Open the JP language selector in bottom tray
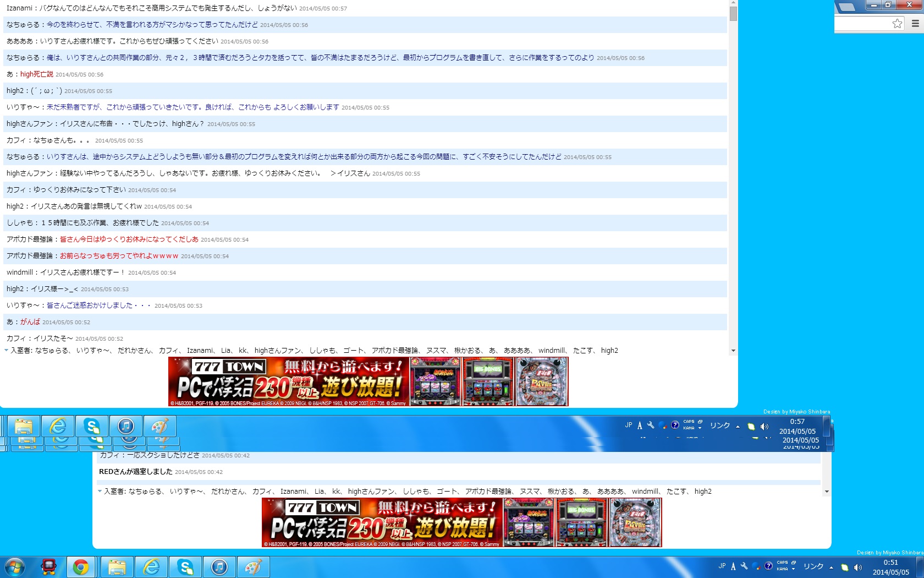 (722, 566)
